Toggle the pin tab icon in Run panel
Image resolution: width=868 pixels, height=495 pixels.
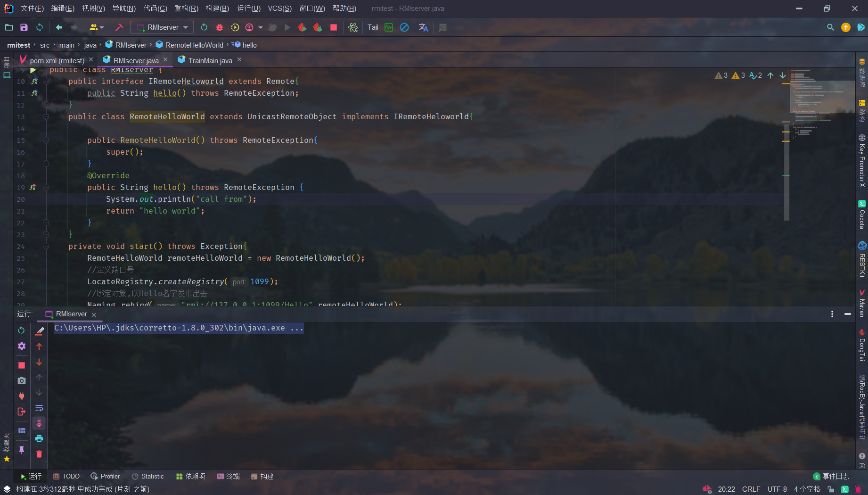21,450
